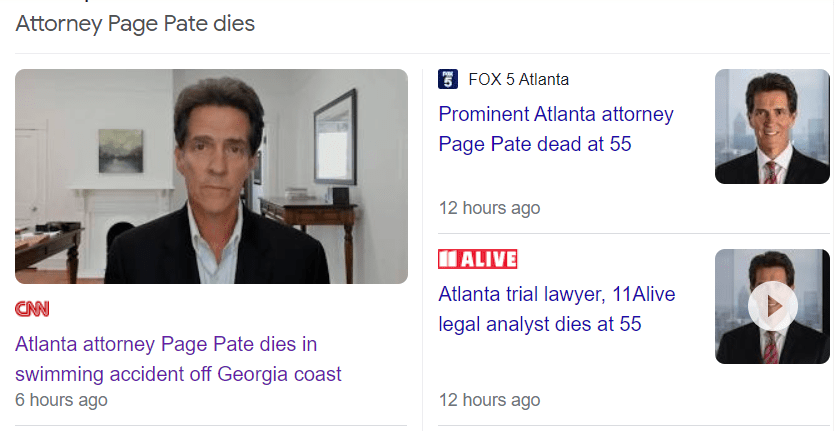The width and height of the screenshot is (834, 431).
Task: Click "12 hours ago" under FOX 5 story
Action: tap(489, 208)
